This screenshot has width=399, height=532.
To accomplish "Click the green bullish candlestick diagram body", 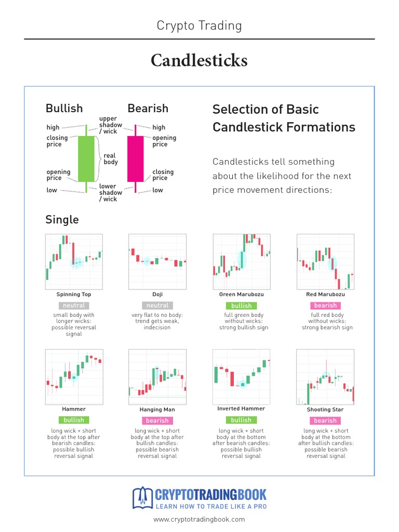I will click(86, 158).
